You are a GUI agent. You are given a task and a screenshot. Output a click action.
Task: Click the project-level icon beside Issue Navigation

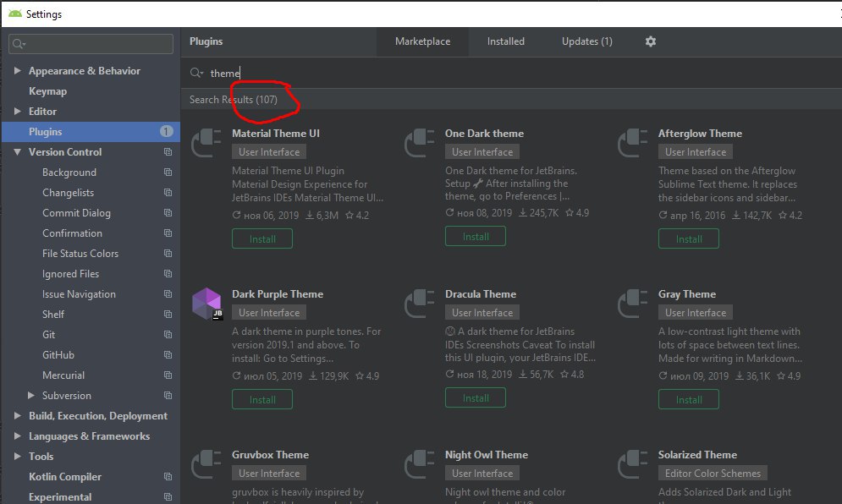click(x=168, y=294)
